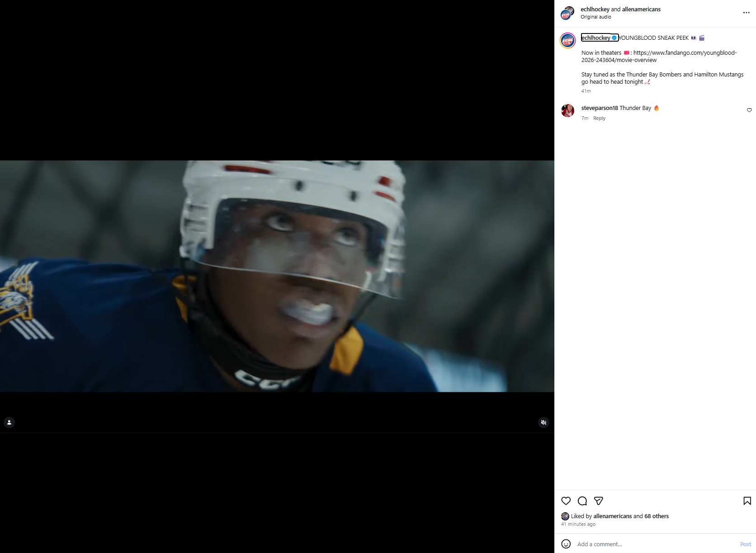Reply to steveparson18's comment

pyautogui.click(x=599, y=118)
